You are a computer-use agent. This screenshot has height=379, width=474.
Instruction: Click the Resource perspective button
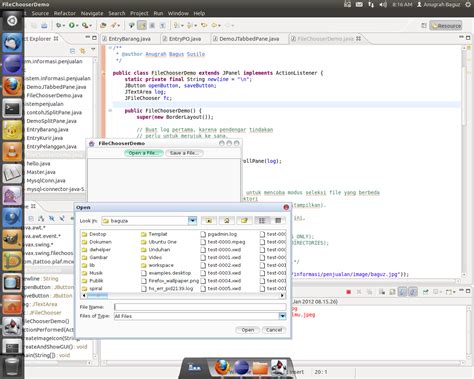coord(446,26)
